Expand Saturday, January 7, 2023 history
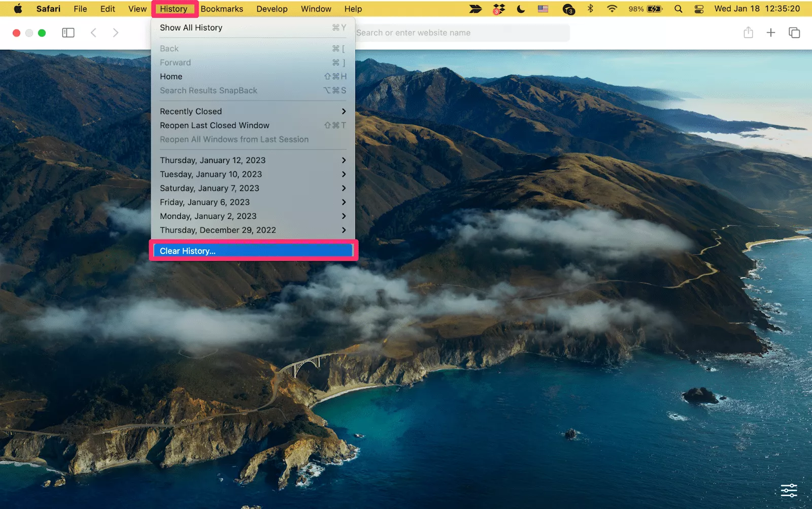Screen dimensions: 812x509 pyautogui.click(x=253, y=188)
